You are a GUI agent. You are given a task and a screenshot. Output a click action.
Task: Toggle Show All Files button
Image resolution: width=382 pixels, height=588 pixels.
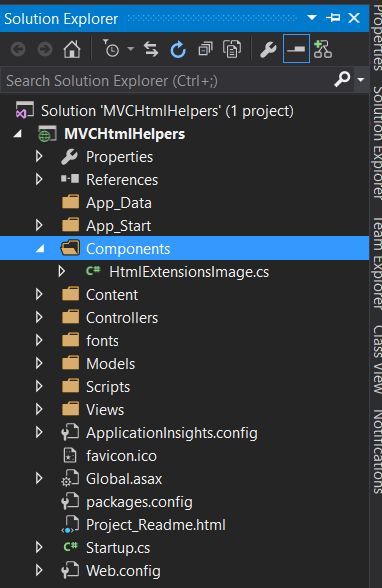[232, 49]
